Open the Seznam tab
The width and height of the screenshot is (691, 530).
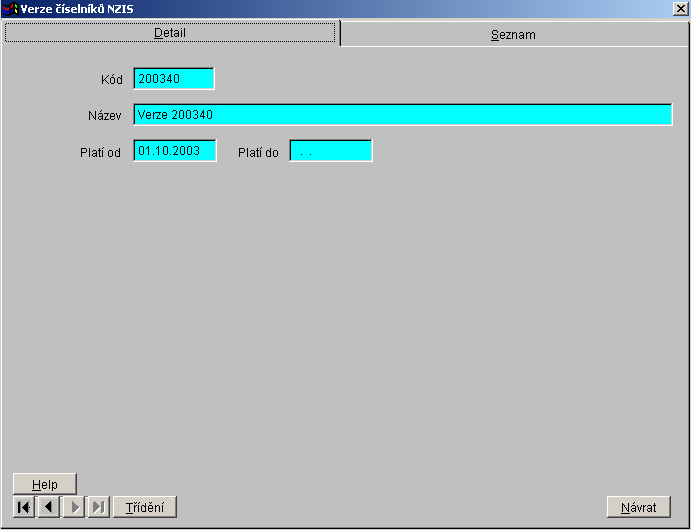click(x=513, y=34)
